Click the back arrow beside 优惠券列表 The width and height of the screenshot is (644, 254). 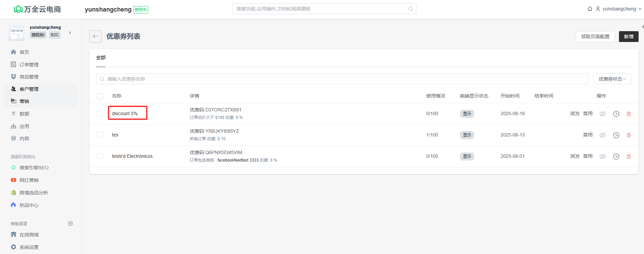pos(95,37)
